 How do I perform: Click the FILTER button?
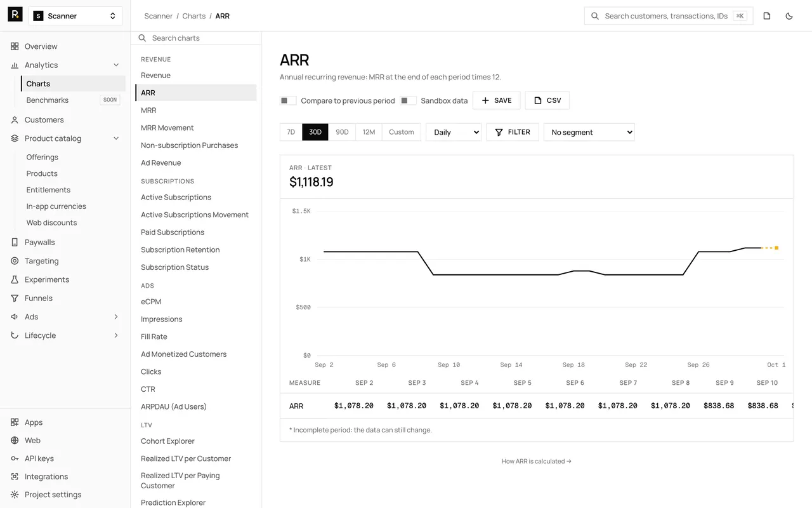[x=513, y=132]
